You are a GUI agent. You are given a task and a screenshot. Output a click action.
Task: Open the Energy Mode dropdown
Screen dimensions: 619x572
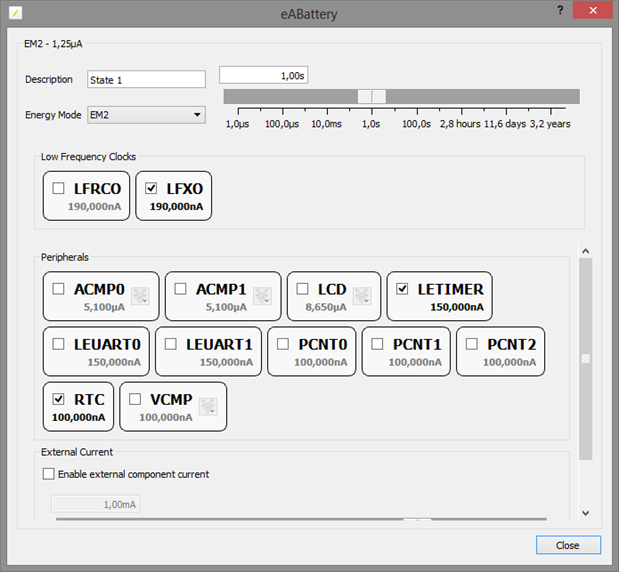pos(146,115)
